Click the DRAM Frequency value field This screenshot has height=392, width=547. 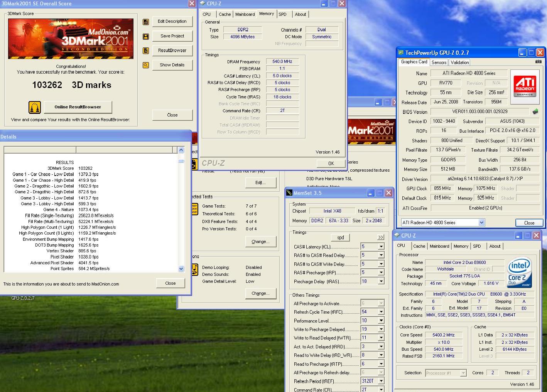pos(282,61)
